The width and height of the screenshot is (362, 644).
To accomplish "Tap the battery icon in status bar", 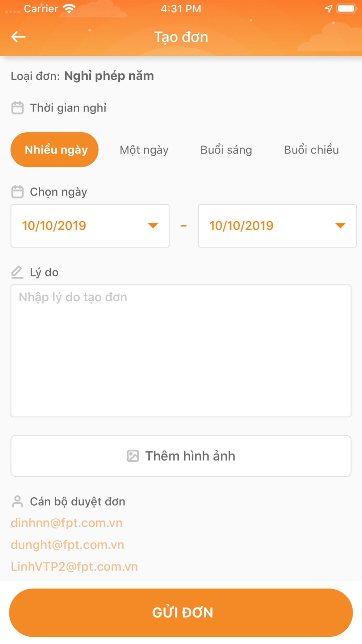I will [347, 8].
